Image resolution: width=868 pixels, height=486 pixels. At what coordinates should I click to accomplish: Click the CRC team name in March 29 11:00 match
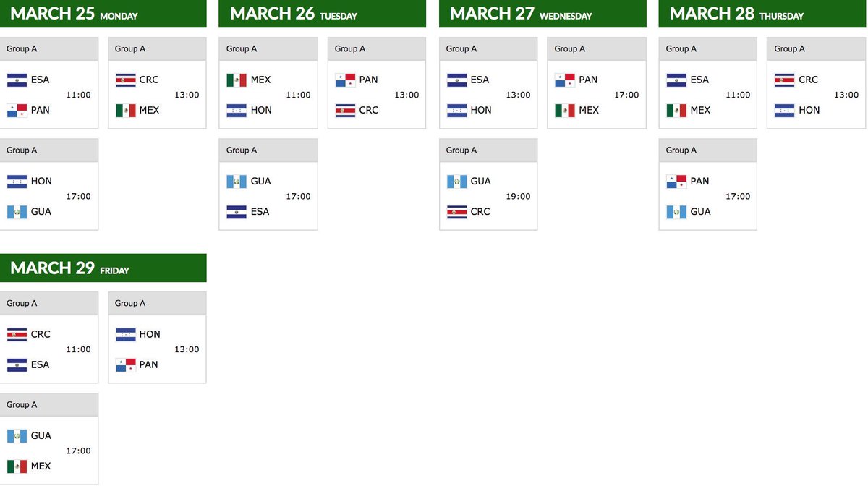(41, 334)
